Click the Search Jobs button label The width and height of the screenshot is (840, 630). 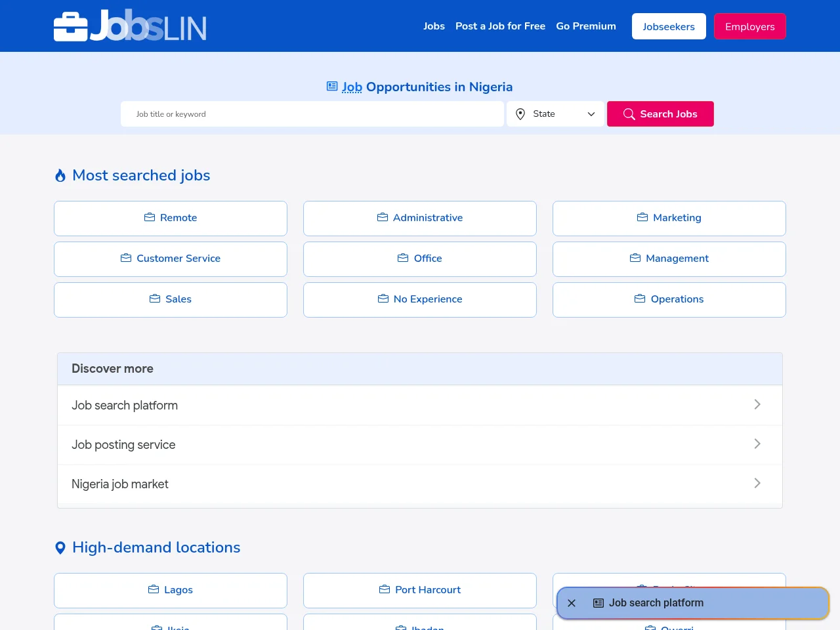coord(669,114)
